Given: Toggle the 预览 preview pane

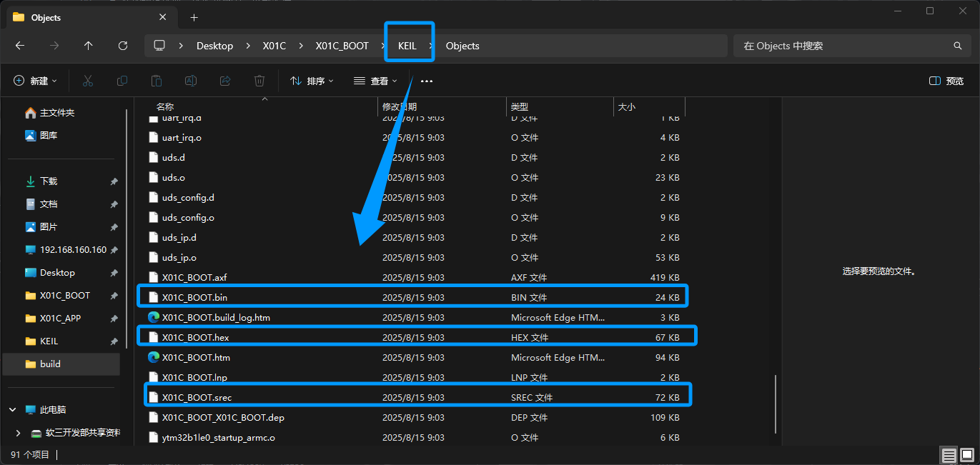Looking at the screenshot, I should (946, 81).
